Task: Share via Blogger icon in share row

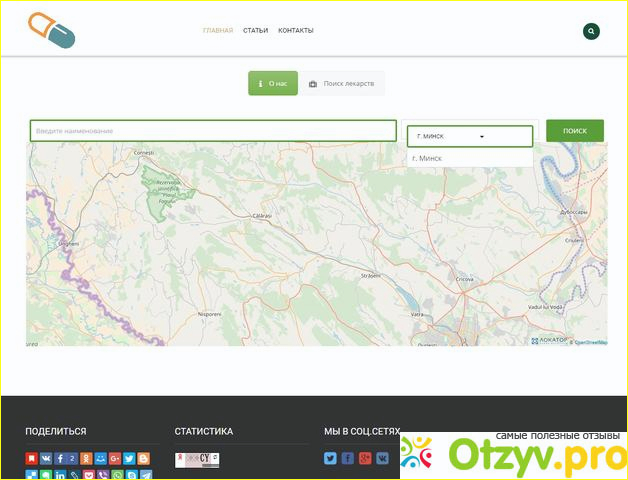Action: pos(143,459)
